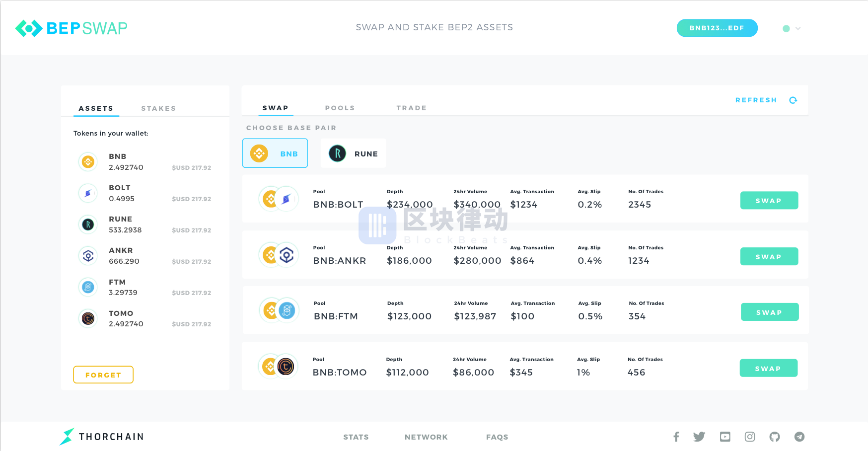Open the Facebook social link

pyautogui.click(x=676, y=437)
